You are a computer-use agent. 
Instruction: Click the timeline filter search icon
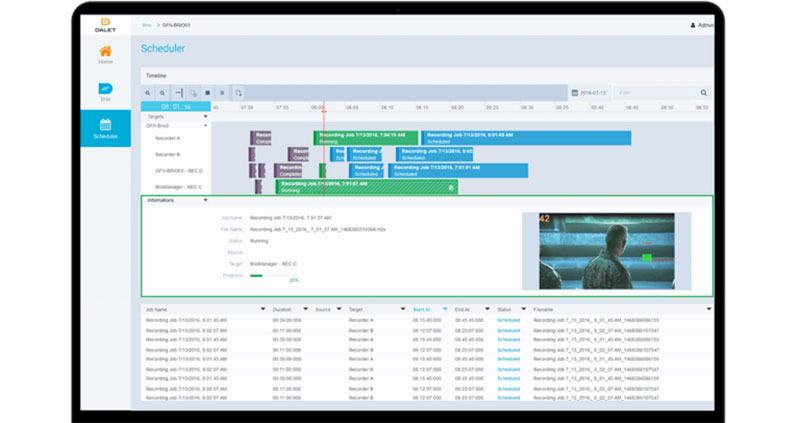pyautogui.click(x=704, y=93)
